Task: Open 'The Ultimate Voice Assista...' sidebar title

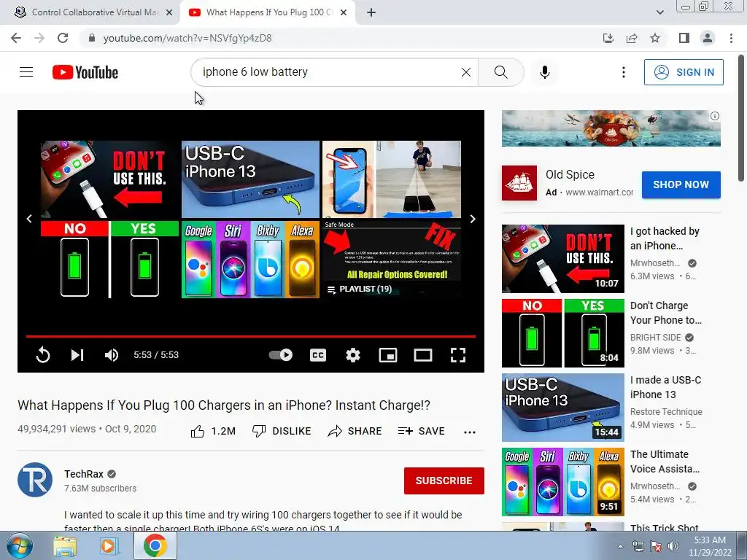Action: 665,462
